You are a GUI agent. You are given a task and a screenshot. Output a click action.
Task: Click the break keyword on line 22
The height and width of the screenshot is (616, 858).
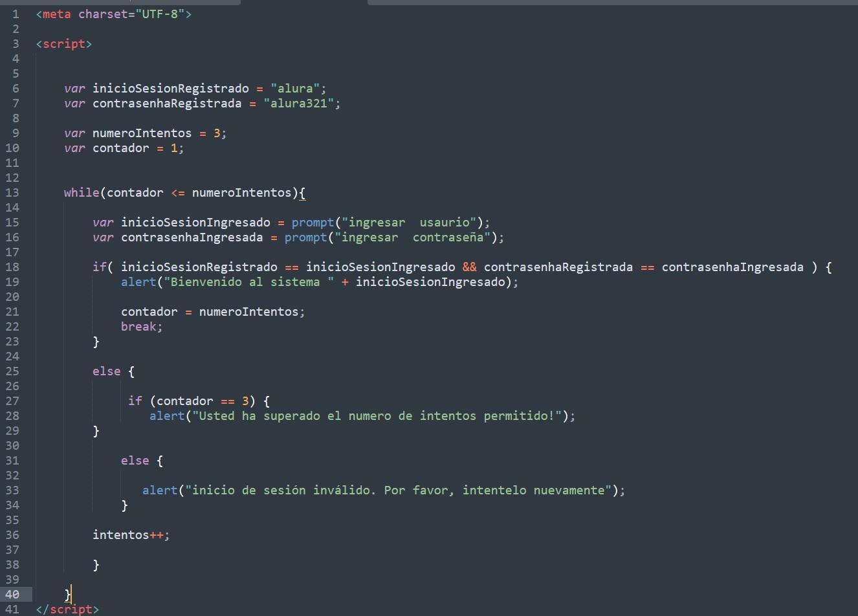pos(138,326)
